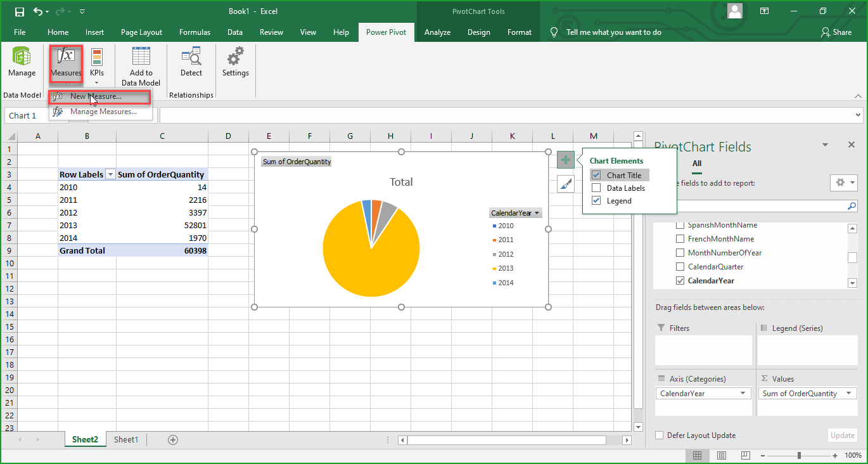Check the FrenchMonthName field
Image resolution: width=868 pixels, height=464 pixels.
coord(680,239)
